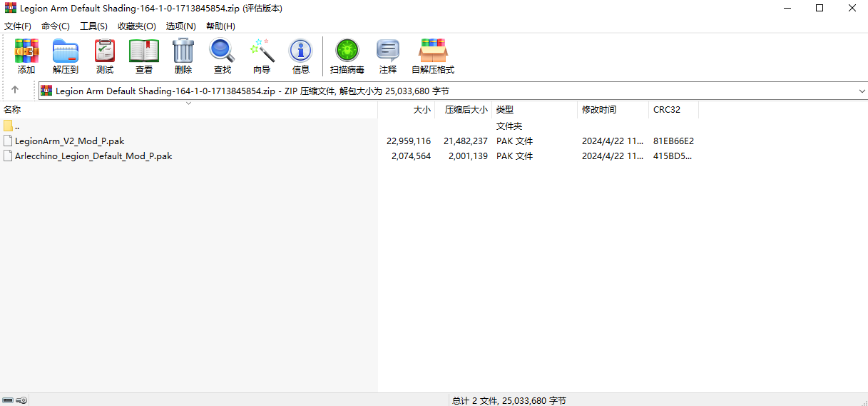Viewport: 868px width, 406px height.
Task: Sort by the 大小 column header
Action: 407,110
